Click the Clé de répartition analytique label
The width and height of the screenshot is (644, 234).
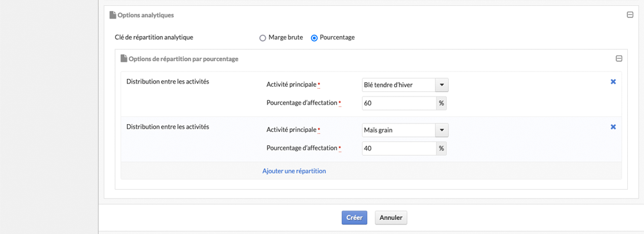(x=154, y=37)
